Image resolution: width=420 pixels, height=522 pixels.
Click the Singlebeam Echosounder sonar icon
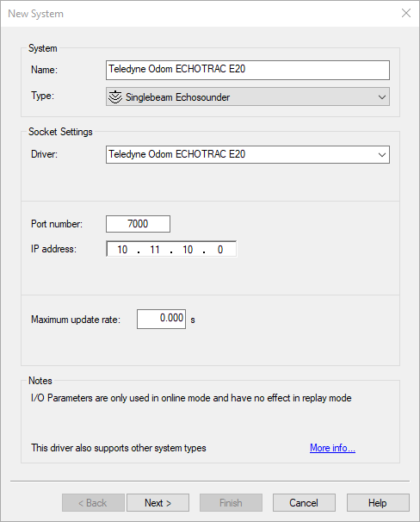(x=115, y=97)
